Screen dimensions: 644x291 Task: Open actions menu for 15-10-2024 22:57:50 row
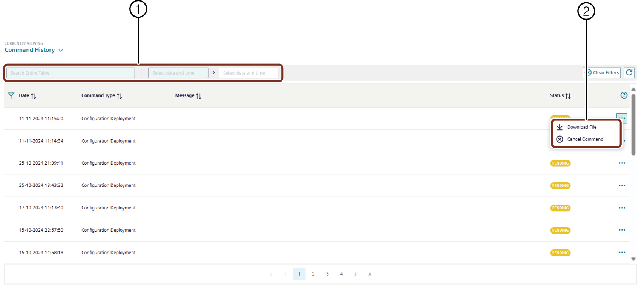622,230
